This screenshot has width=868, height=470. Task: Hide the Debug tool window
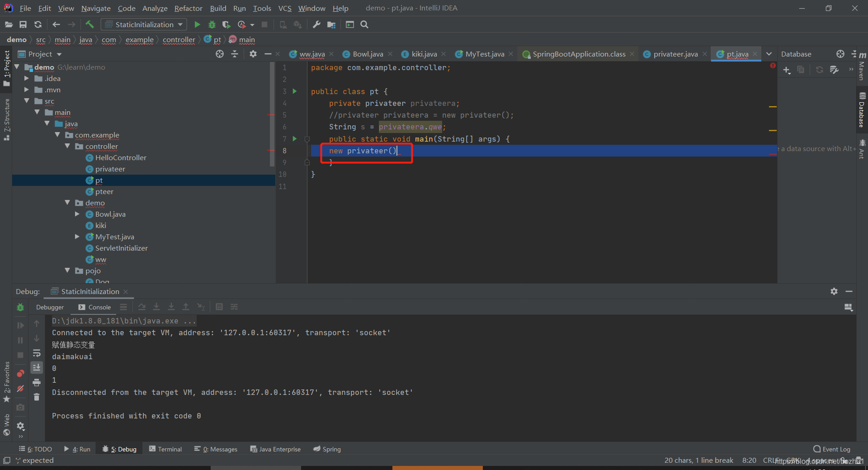849,291
